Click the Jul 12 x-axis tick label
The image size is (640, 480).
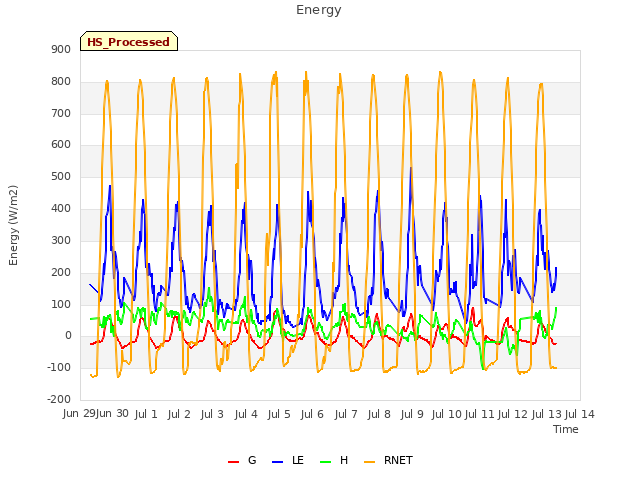tap(513, 414)
